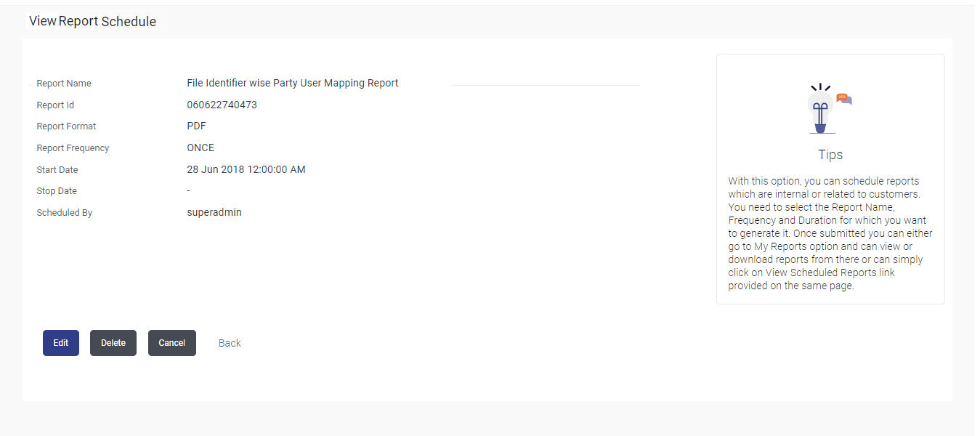Select start date 28 Jun 2018 12:00:00 AM
980x436 pixels.
point(246,169)
